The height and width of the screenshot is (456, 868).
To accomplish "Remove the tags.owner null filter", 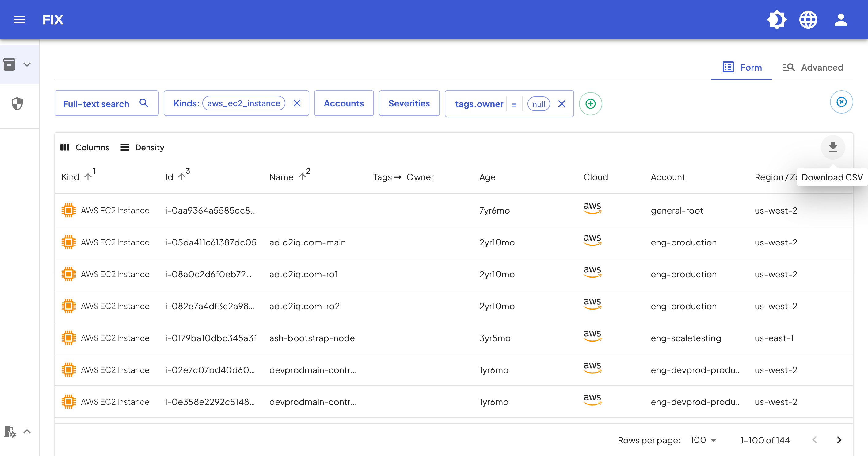I will point(563,103).
